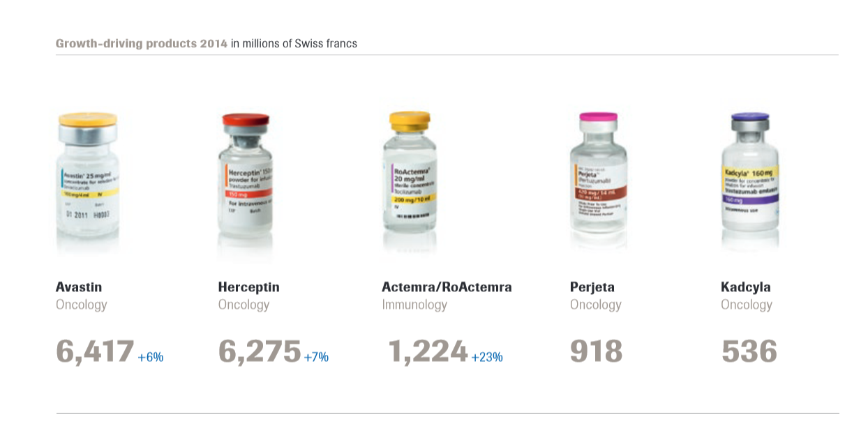Select the Avastin product name
Image resolution: width=868 pixels, height=426 pixels.
pos(79,287)
